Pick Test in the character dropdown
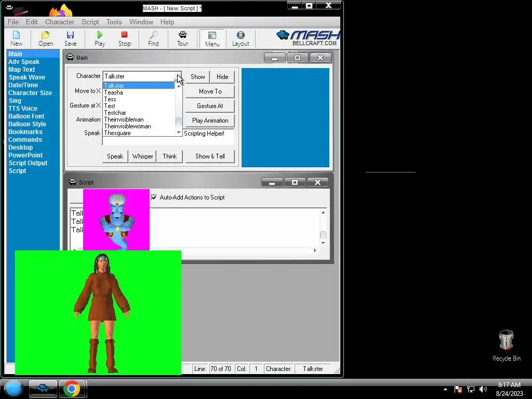 tap(139, 106)
